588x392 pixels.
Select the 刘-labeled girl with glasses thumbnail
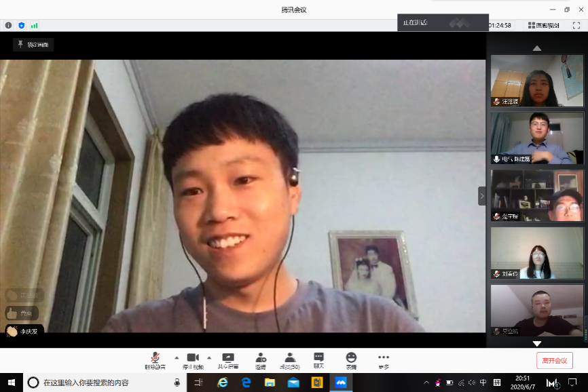[537, 253]
